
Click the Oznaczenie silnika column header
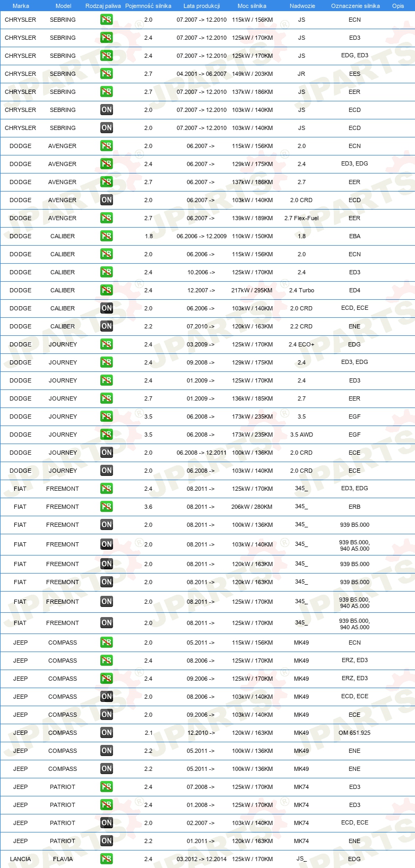tap(356, 6)
